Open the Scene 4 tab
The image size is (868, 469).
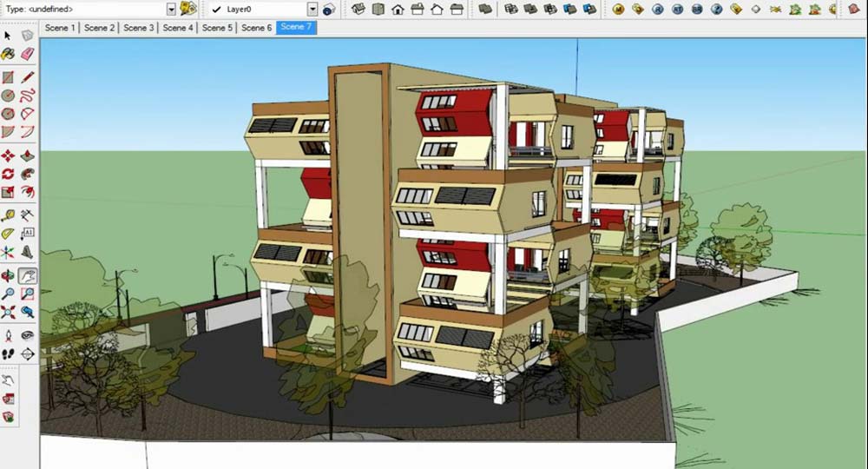coord(177,28)
